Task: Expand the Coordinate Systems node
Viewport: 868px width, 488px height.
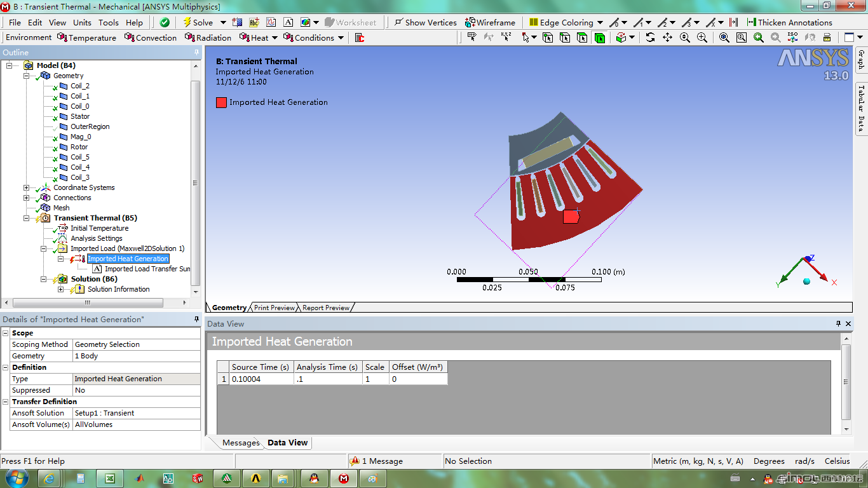Action: click(x=27, y=187)
